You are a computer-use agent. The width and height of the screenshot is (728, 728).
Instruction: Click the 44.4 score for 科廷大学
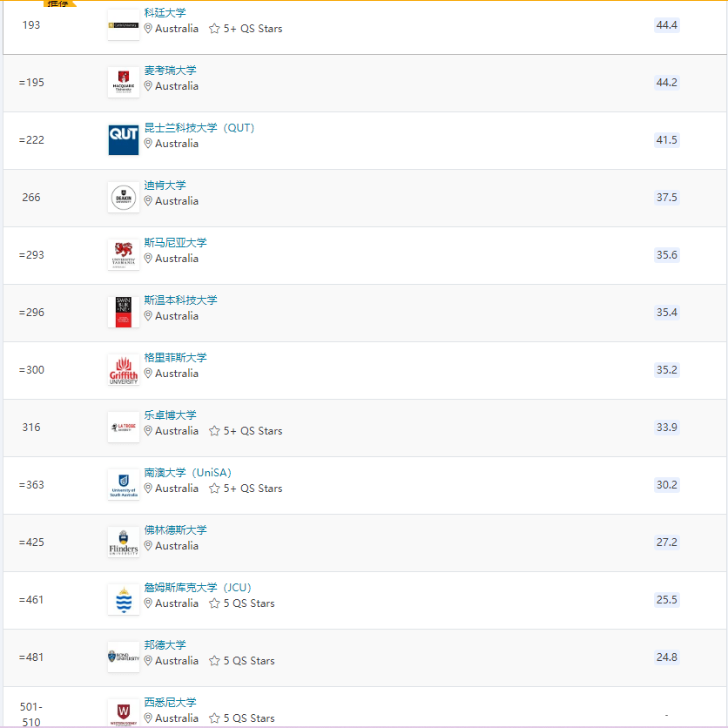[667, 25]
